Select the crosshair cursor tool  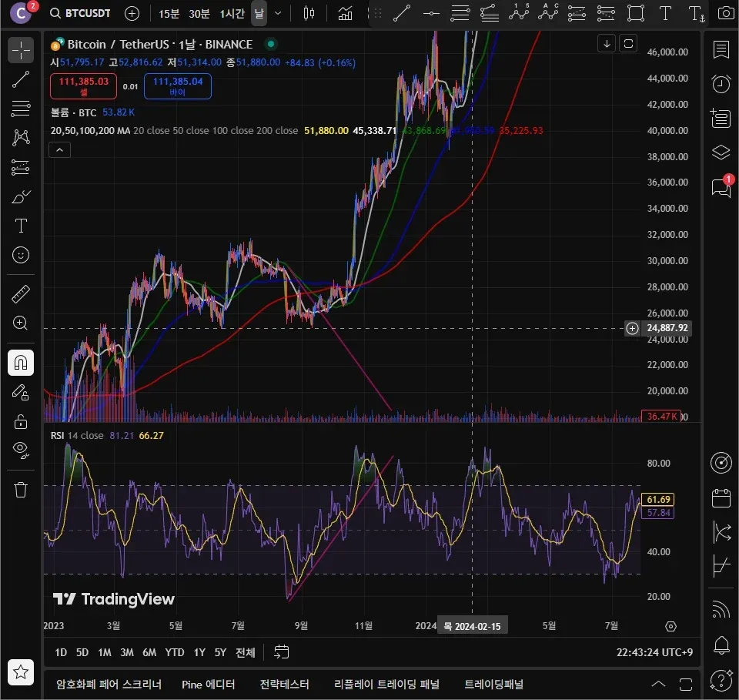point(21,50)
